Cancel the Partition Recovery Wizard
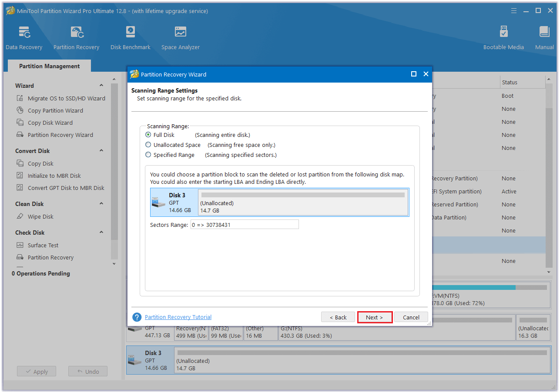Screen dimensions: 560x392 (411, 317)
